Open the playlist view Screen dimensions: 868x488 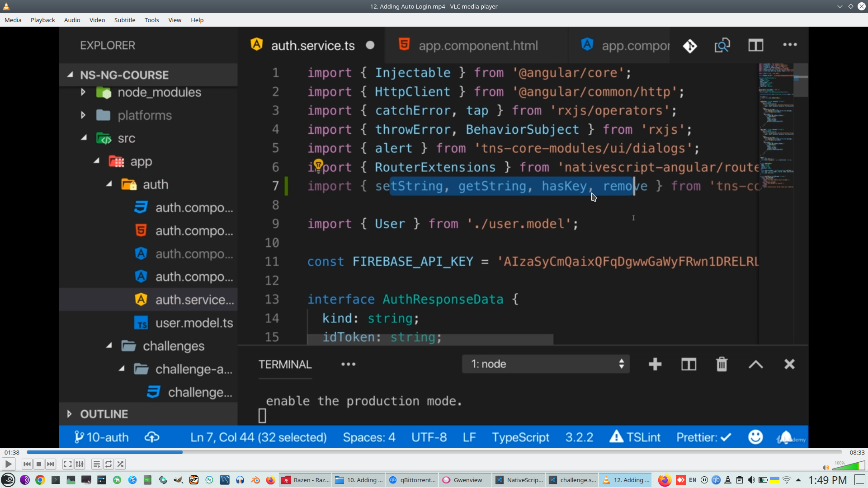click(x=96, y=464)
